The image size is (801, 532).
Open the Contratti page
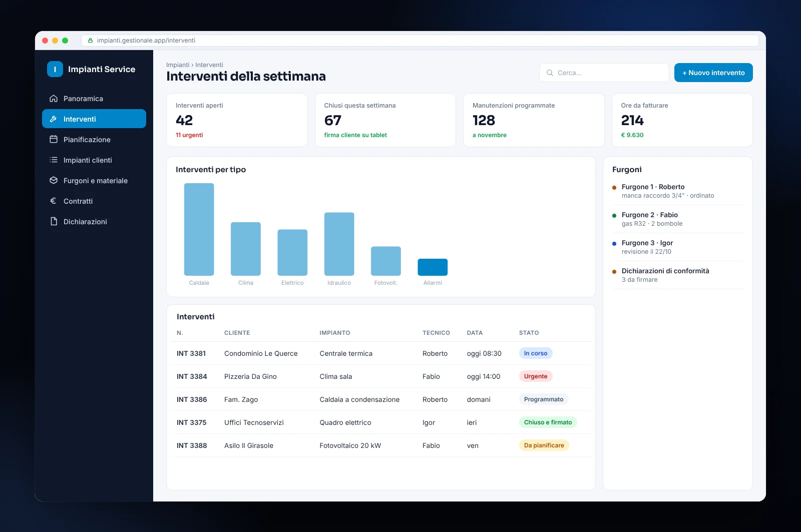click(x=94, y=201)
